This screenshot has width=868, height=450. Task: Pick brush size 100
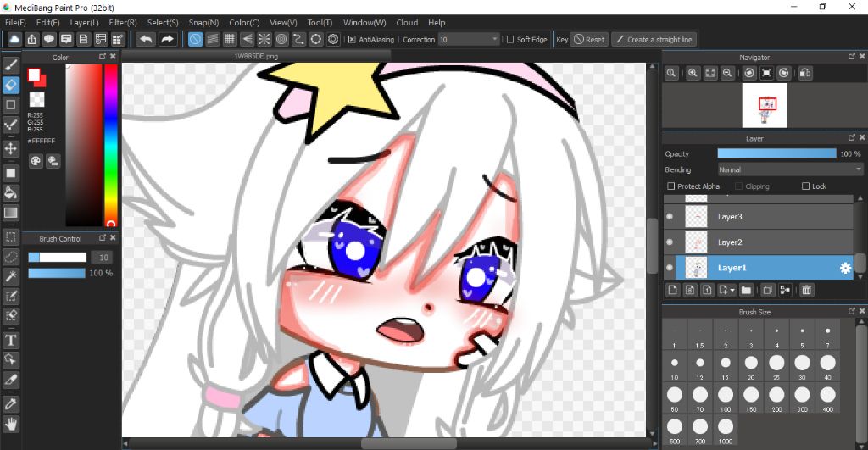coord(726,398)
